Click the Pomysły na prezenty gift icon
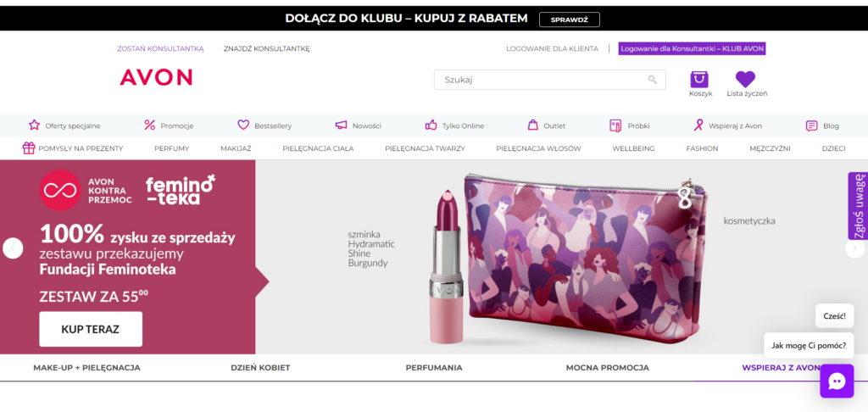 (29, 148)
